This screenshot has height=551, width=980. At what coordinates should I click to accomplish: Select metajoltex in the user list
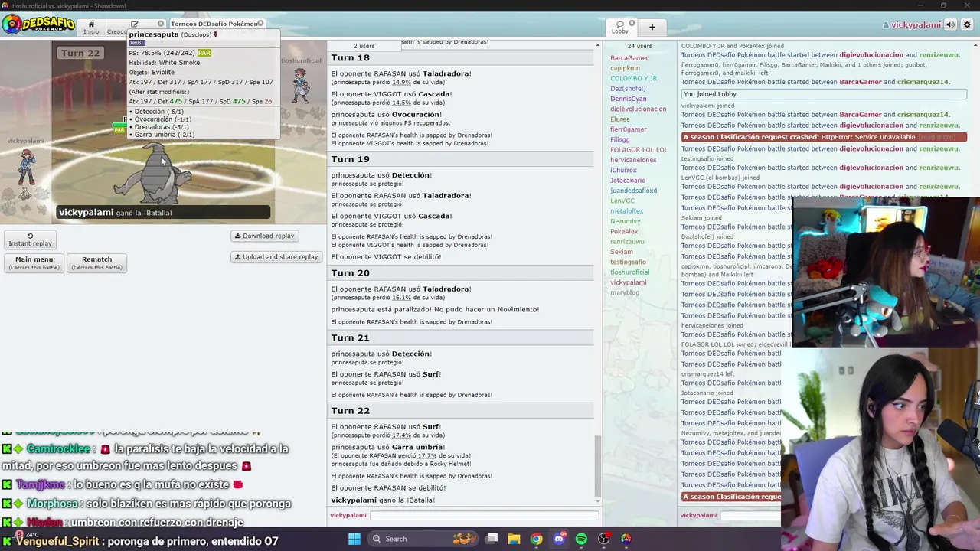(626, 211)
